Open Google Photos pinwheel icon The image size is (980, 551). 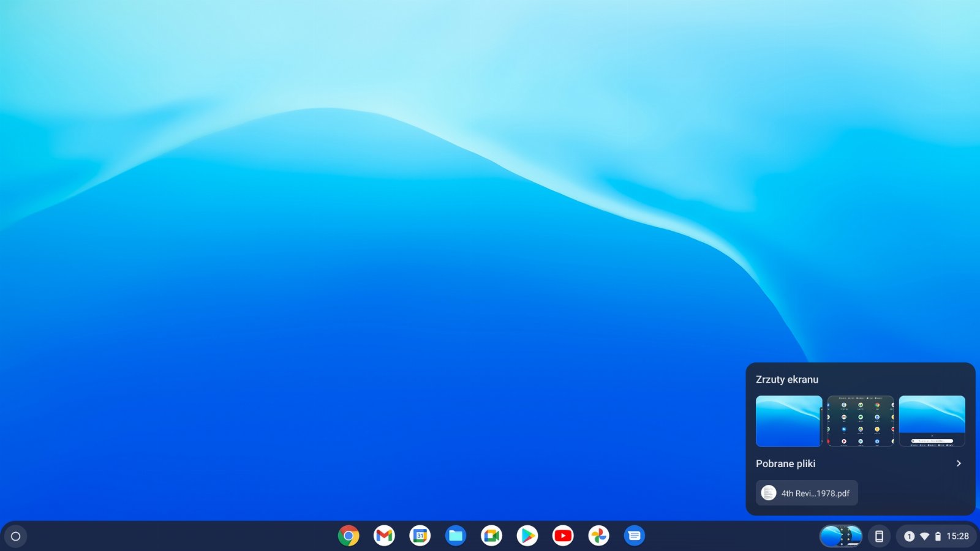coord(599,536)
